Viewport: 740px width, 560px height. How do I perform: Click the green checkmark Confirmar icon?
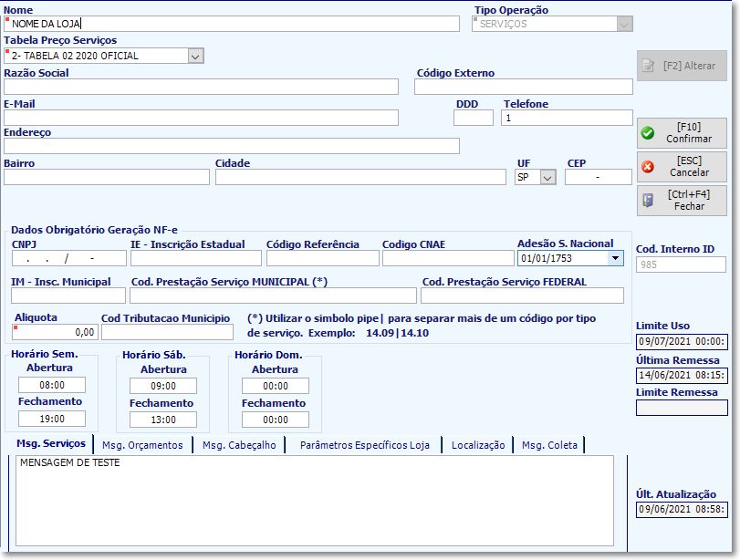point(648,133)
